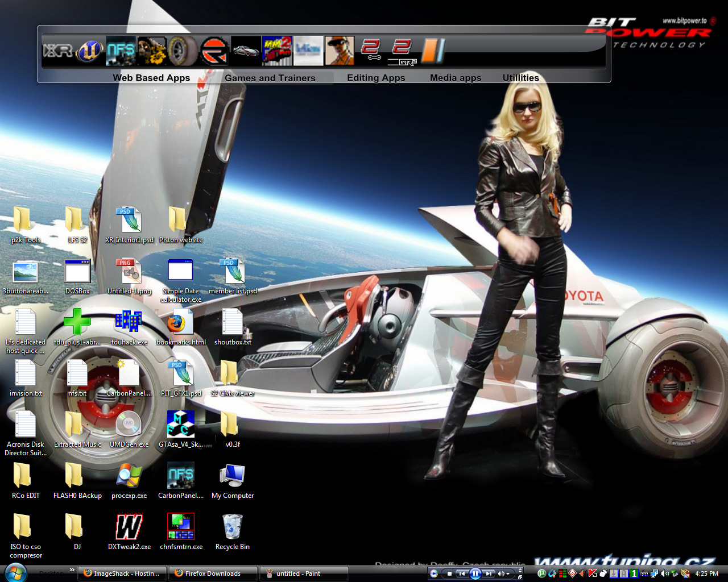Image resolution: width=728 pixels, height=582 pixels.
Task: Select chnfsmtrn.exe icon
Action: [181, 532]
